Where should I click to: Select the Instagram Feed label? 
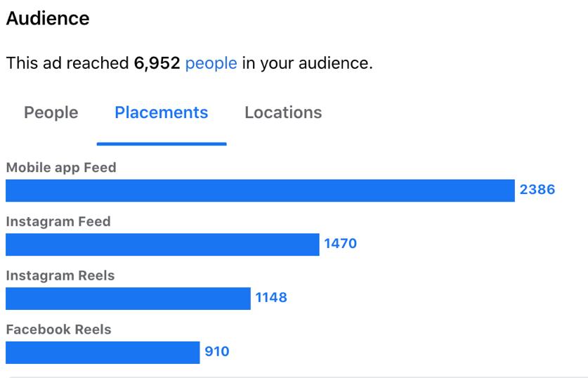coord(58,221)
